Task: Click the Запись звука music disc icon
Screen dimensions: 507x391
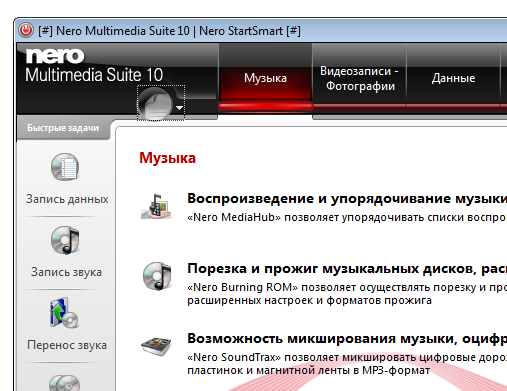Action: pos(65,240)
